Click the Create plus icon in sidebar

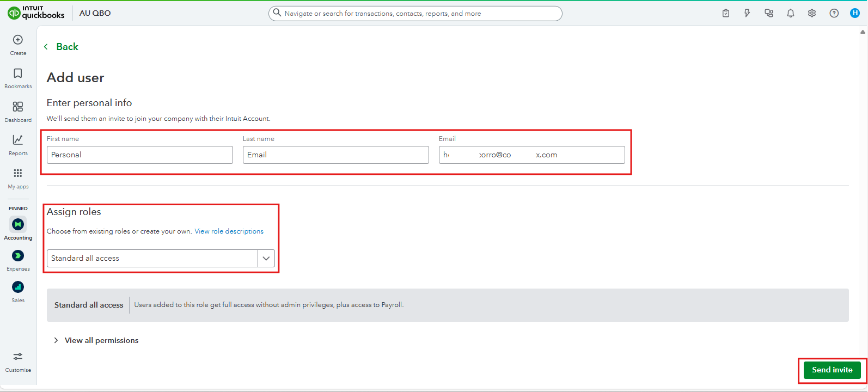coord(18,40)
